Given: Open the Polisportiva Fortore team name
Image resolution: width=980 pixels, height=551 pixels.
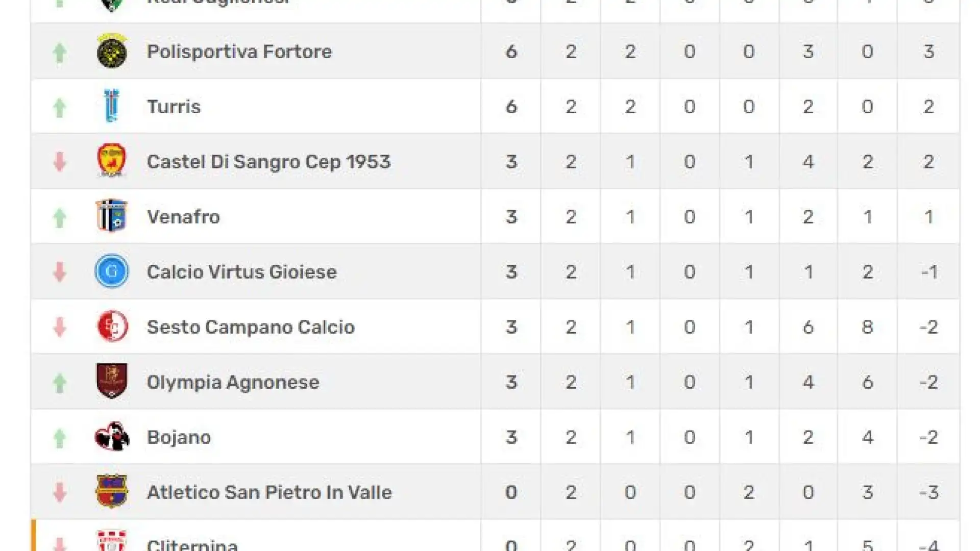Looking at the screenshot, I should 239,52.
